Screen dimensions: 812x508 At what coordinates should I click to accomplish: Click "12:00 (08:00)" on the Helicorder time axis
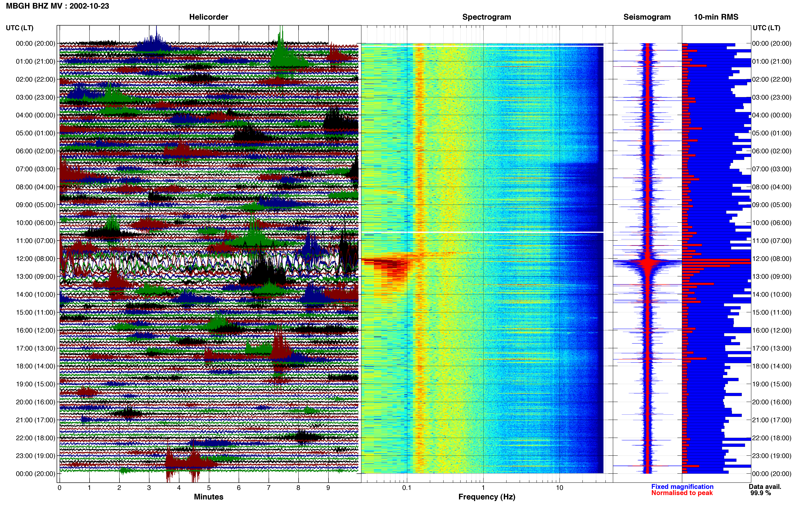36,259
